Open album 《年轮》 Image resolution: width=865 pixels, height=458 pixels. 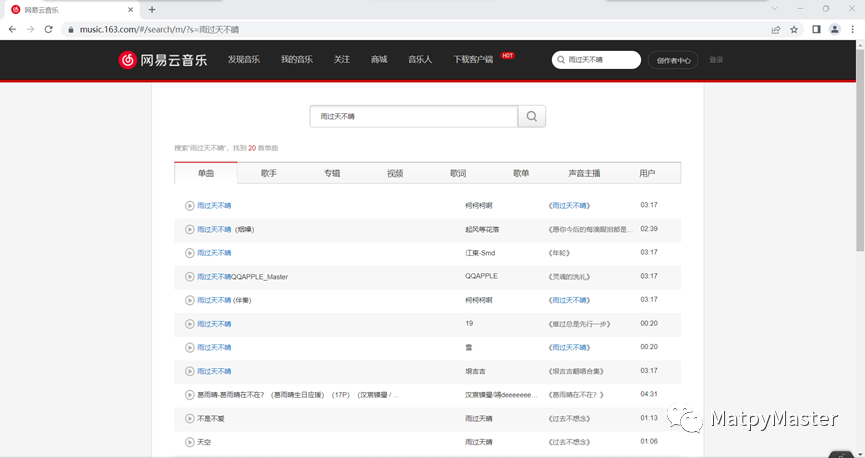click(x=559, y=253)
